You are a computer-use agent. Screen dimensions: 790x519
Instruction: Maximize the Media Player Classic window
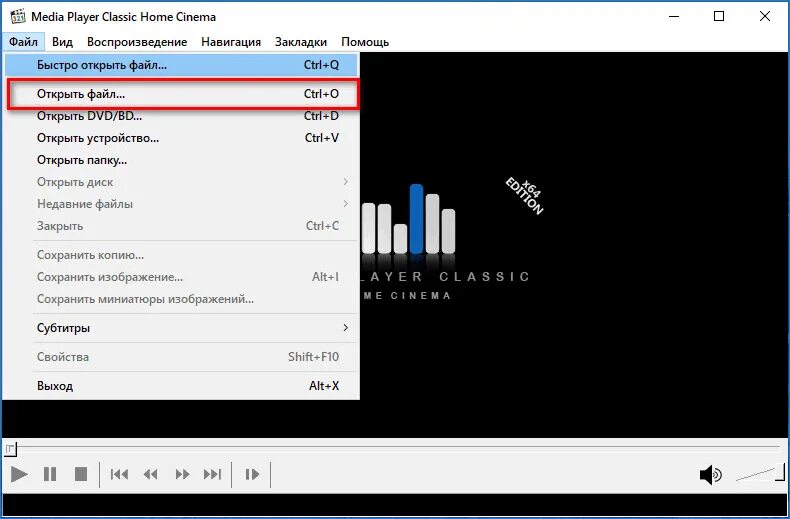tap(719, 17)
